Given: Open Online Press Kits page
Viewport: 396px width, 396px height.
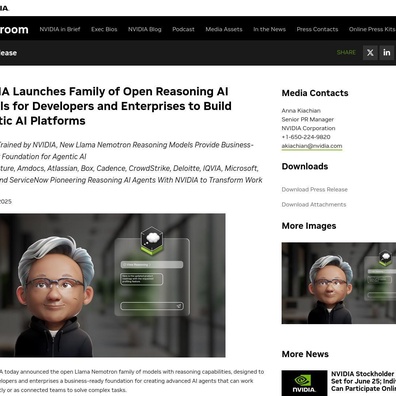Looking at the screenshot, I should click(x=372, y=29).
